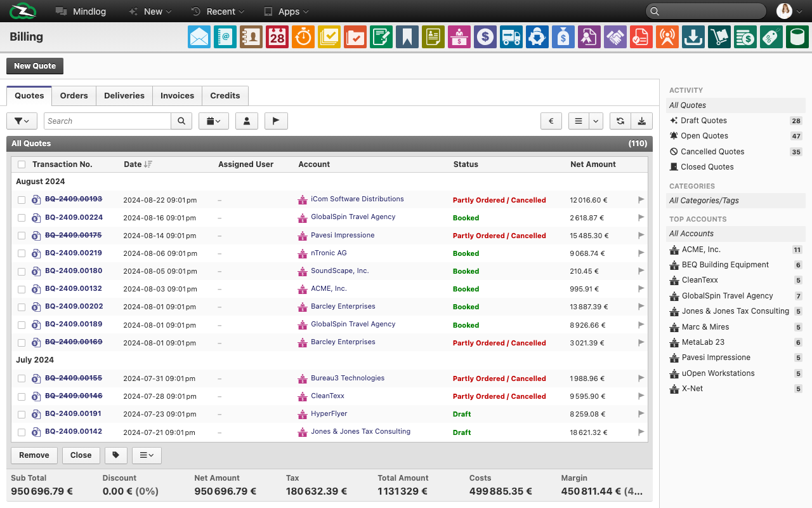Viewport: 812px width, 508px height.
Task: Click the tag icon button below table
Action: coord(116,455)
